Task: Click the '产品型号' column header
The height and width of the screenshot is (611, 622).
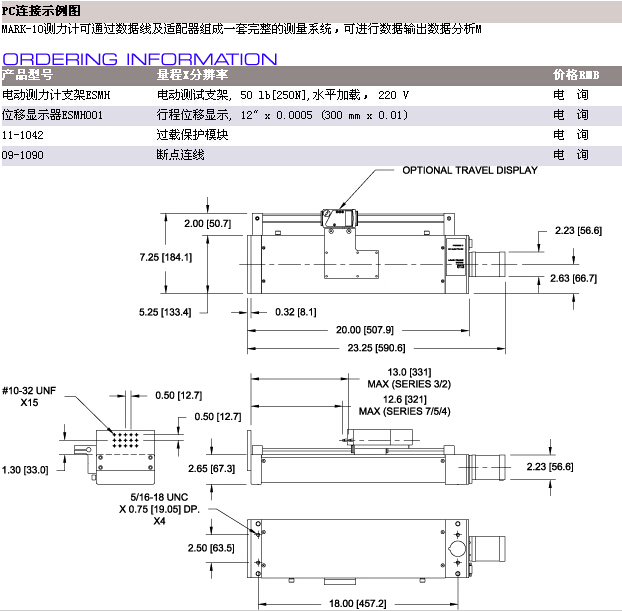Action: pos(27,75)
